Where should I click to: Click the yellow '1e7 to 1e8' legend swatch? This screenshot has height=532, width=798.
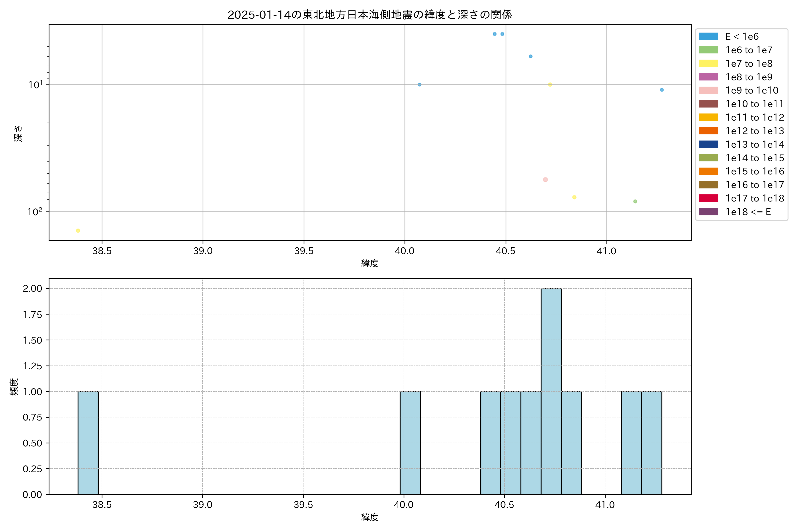pos(708,63)
